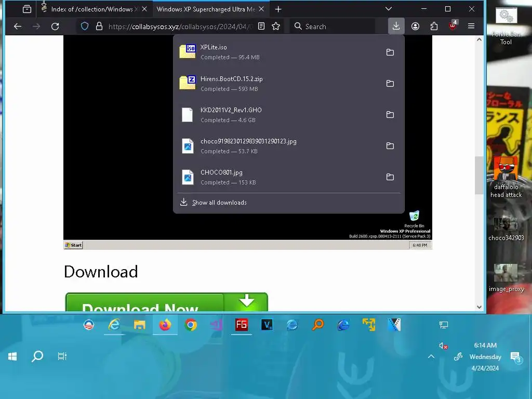Open the choco919823012983 jpg download entry
This screenshot has width=532, height=399.
point(278,146)
